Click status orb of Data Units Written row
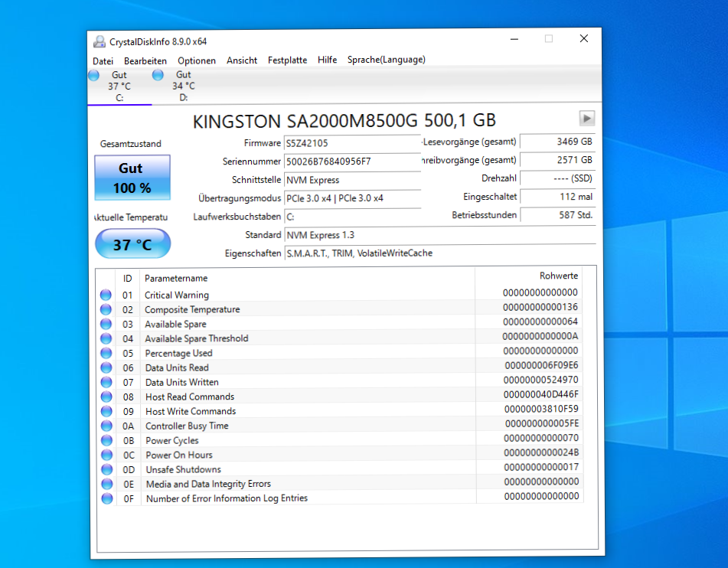Image resolution: width=728 pixels, height=568 pixels. (x=106, y=382)
